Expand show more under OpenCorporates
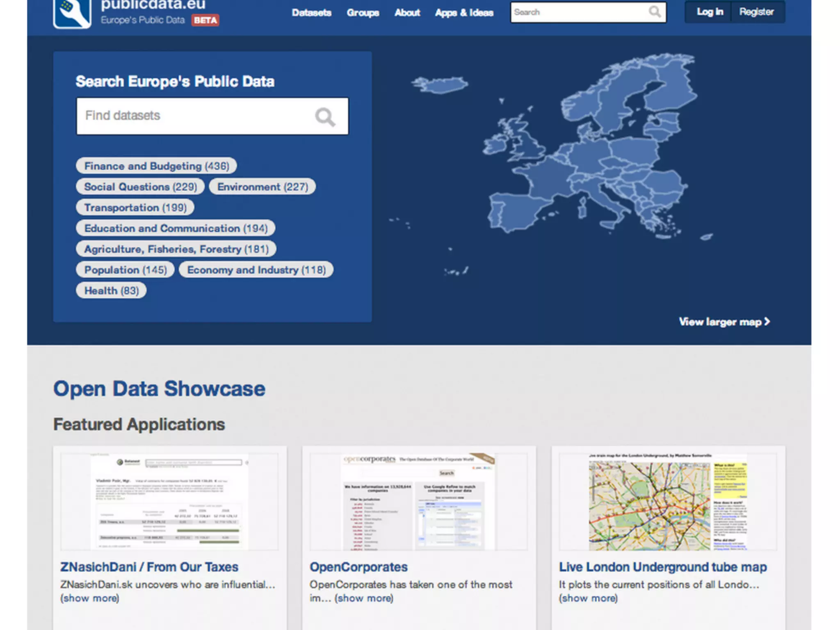The width and height of the screenshot is (840, 630). [x=364, y=598]
